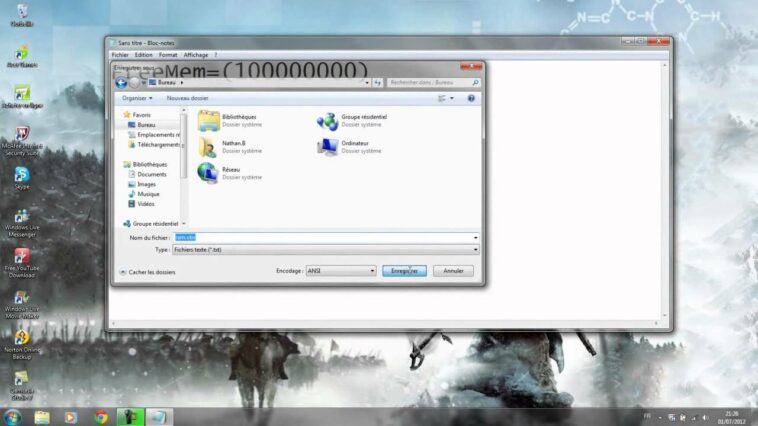758x426 pixels.
Task: Click the Bloc-notes vertical scrollbar
Action: (664, 190)
